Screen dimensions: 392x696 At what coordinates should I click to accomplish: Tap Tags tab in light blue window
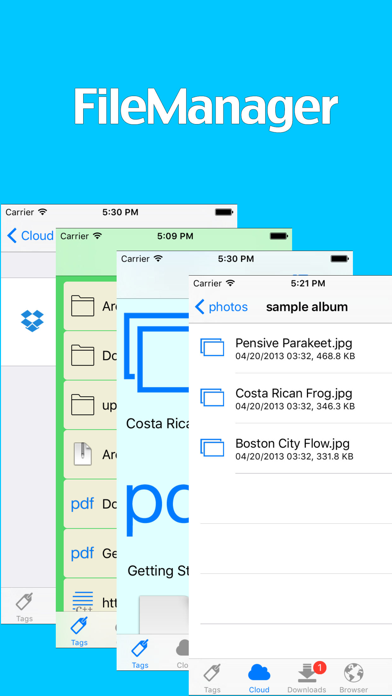140,653
